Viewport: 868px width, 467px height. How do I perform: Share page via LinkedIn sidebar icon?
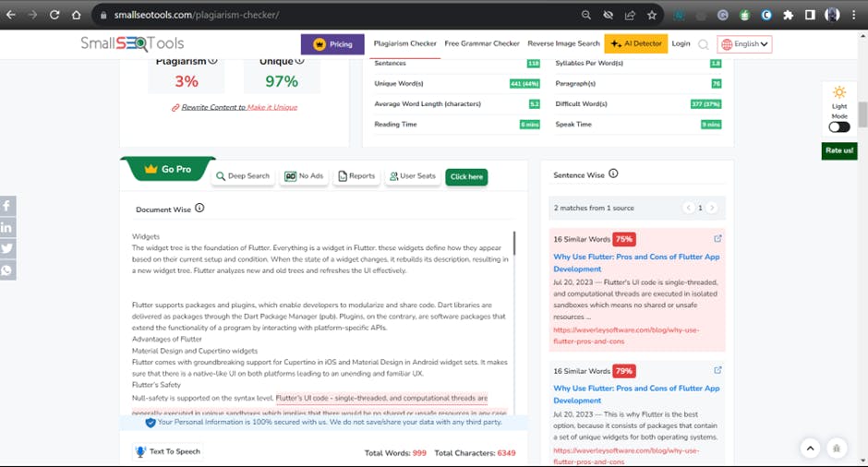7,227
